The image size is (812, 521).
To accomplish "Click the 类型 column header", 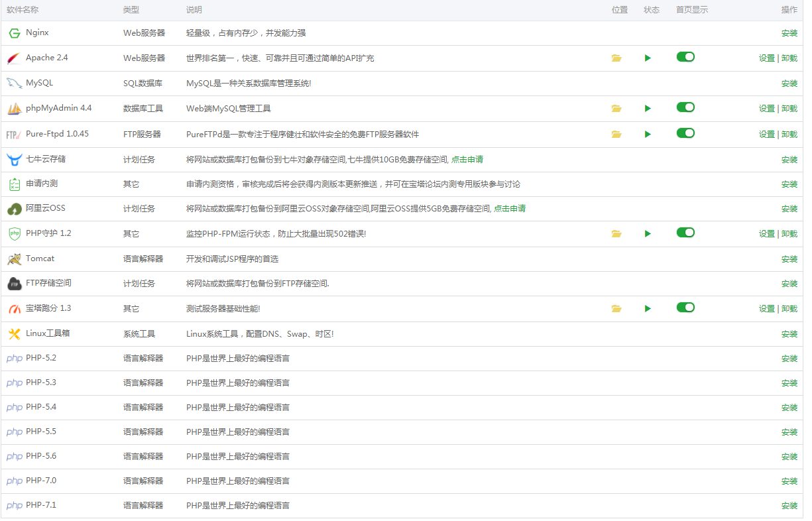I will point(131,10).
